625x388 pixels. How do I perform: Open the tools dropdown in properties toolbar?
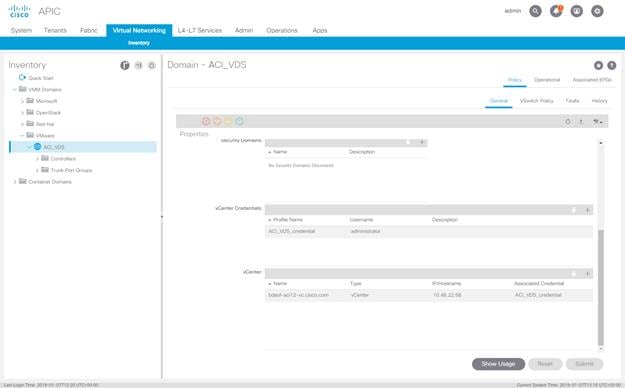click(x=597, y=122)
